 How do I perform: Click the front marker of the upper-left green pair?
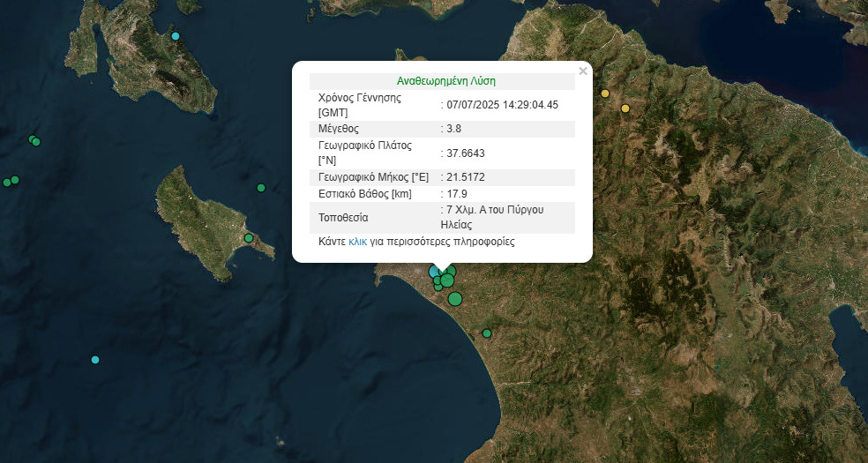coord(36,142)
